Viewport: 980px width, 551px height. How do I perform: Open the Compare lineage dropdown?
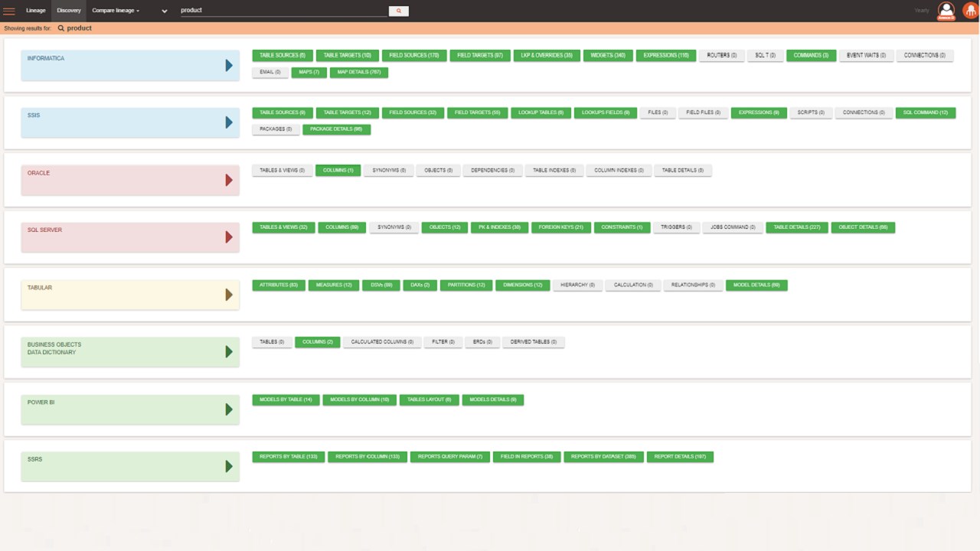(x=116, y=11)
